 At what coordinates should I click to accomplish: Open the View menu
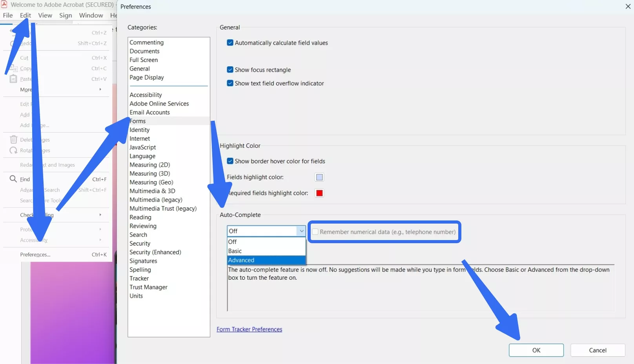(45, 15)
